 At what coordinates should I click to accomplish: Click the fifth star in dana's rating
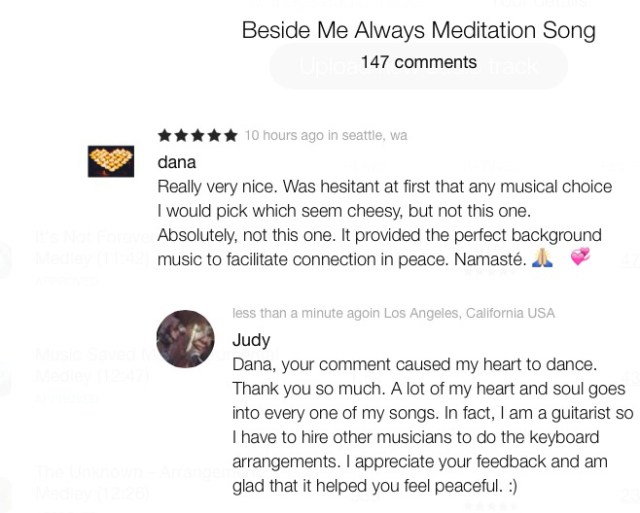click(231, 136)
